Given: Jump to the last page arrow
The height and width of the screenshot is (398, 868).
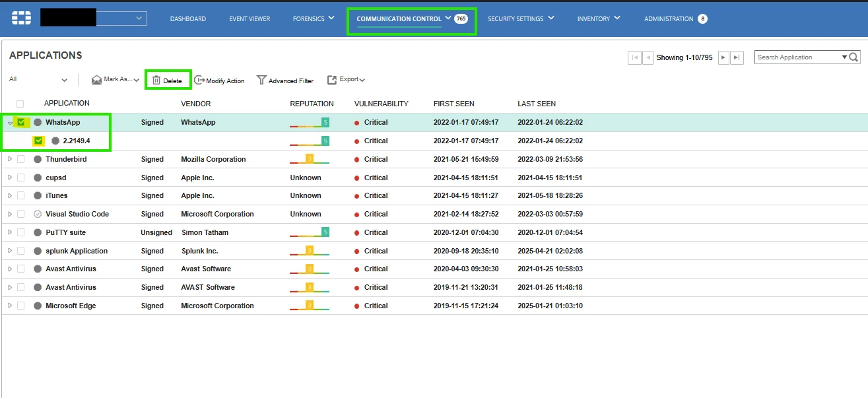Looking at the screenshot, I should pos(738,57).
